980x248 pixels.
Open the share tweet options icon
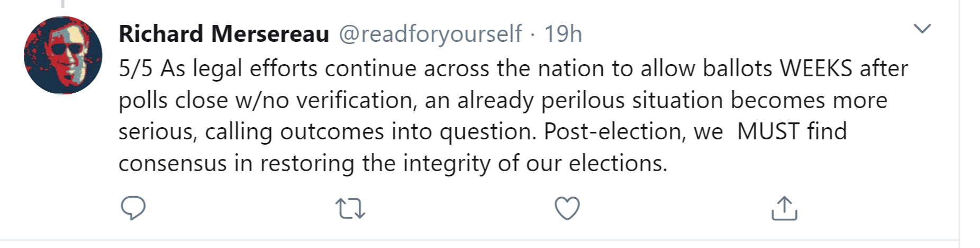784,208
